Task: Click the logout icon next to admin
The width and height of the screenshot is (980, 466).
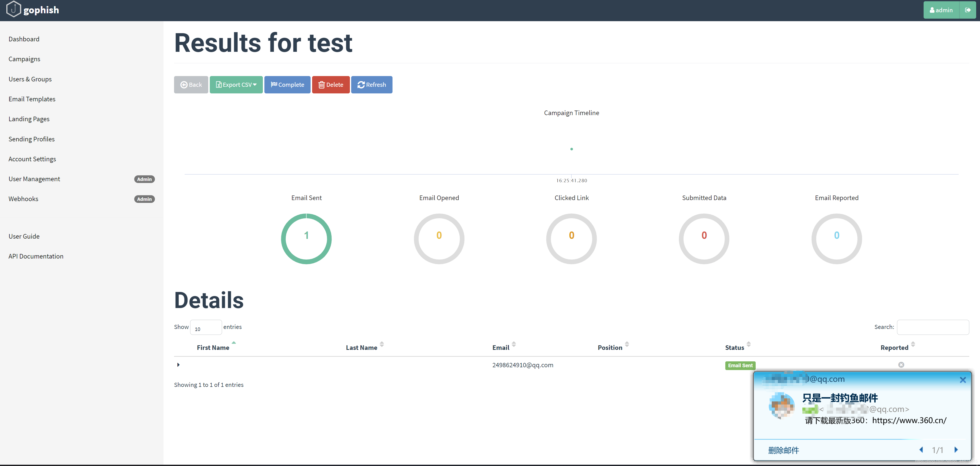Action: click(967, 10)
